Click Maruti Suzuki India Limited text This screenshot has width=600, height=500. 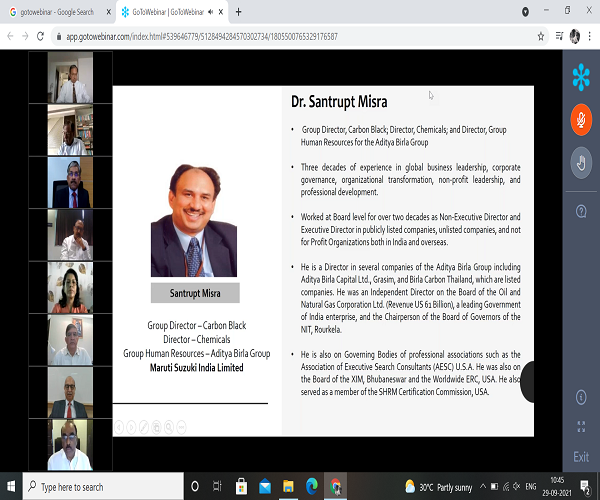click(x=197, y=368)
